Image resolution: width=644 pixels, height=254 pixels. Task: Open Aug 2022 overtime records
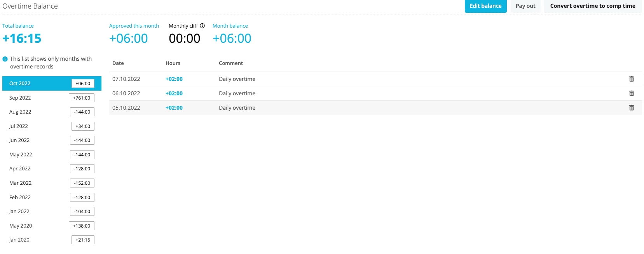click(x=52, y=112)
